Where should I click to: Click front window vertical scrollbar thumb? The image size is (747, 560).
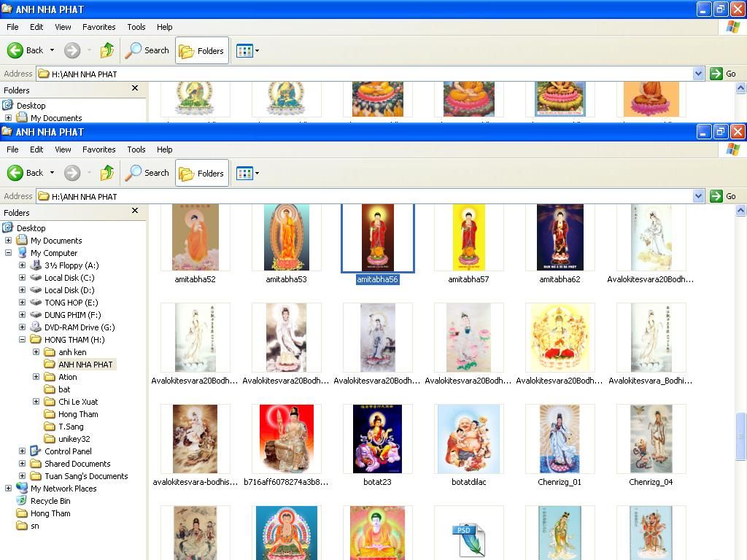[740, 437]
